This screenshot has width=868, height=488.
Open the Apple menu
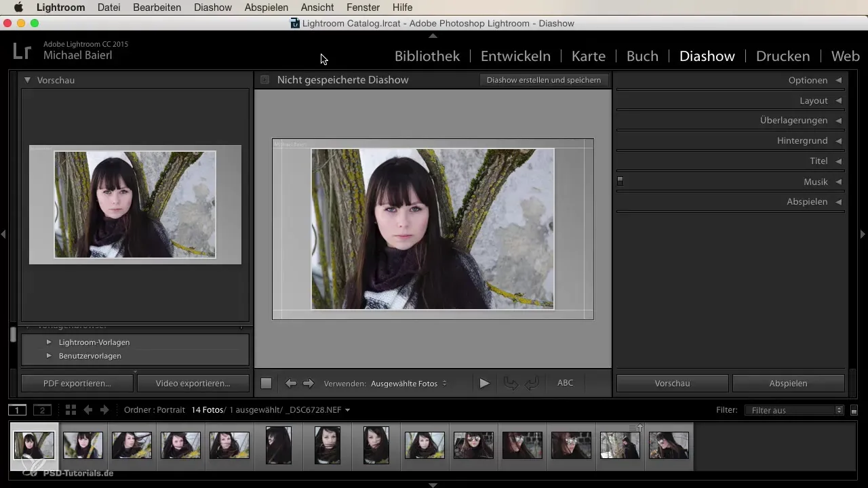pos(18,7)
